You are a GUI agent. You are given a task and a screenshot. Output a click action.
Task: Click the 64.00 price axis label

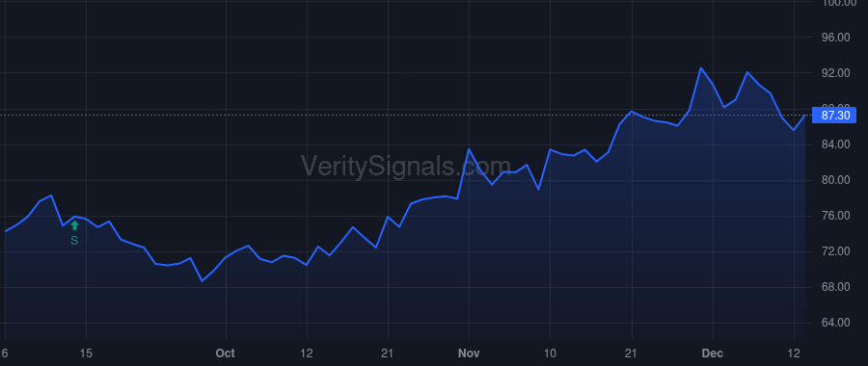tap(836, 323)
